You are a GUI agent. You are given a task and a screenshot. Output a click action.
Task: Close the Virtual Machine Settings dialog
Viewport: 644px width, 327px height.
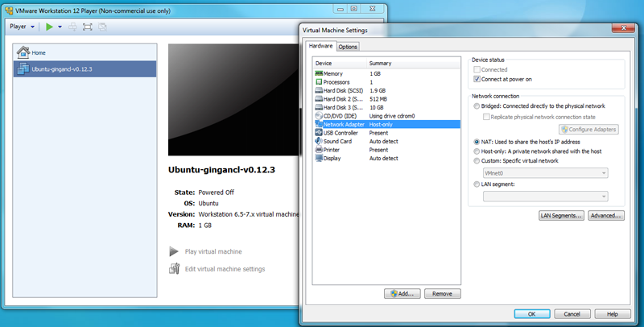[x=623, y=28]
